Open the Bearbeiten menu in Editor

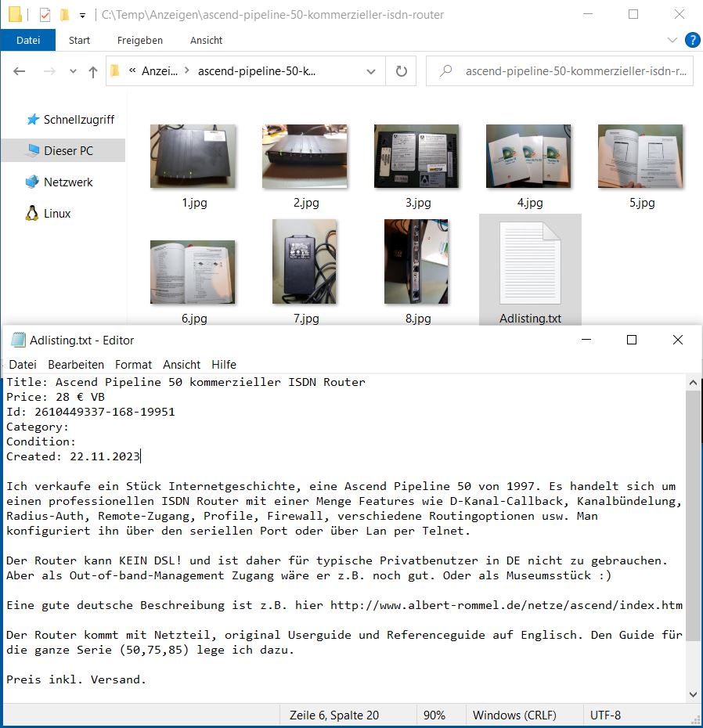coord(76,365)
